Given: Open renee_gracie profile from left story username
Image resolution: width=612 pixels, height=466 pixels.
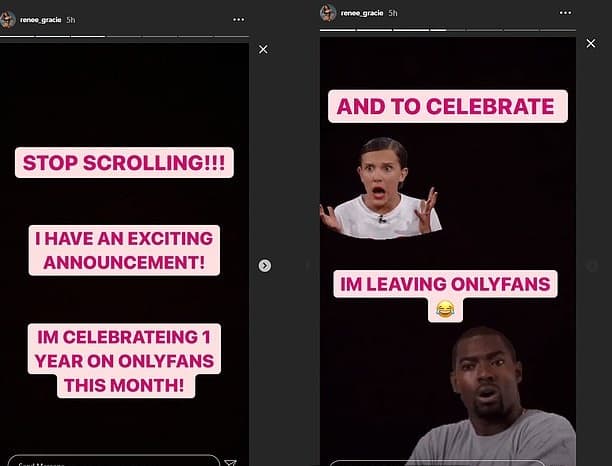Looking at the screenshot, I should coord(41,20).
